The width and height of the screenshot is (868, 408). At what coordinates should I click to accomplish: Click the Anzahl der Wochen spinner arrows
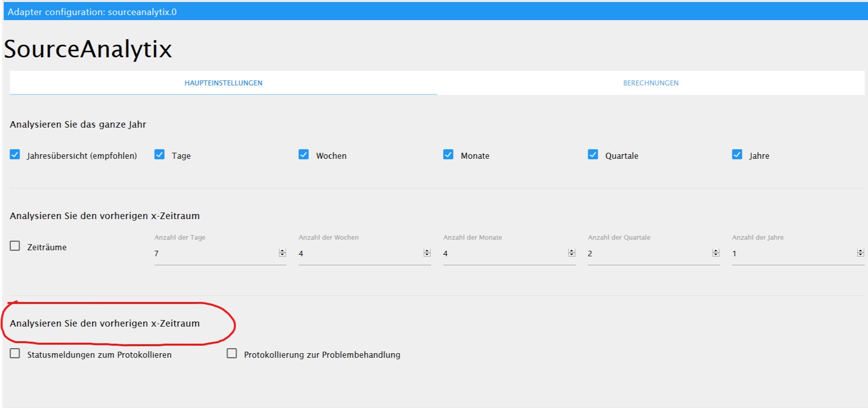coord(427,253)
